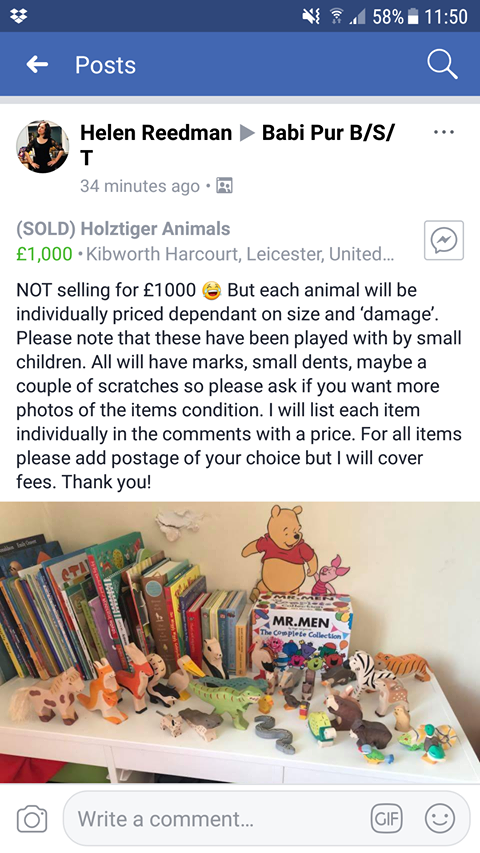
Task: Open search with the magnifier icon
Action: coord(442,65)
